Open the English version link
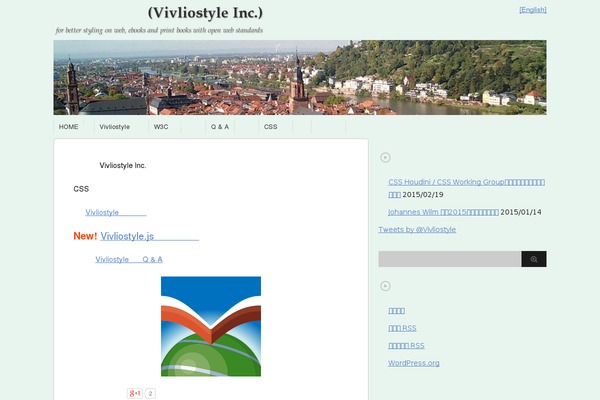 [533, 10]
